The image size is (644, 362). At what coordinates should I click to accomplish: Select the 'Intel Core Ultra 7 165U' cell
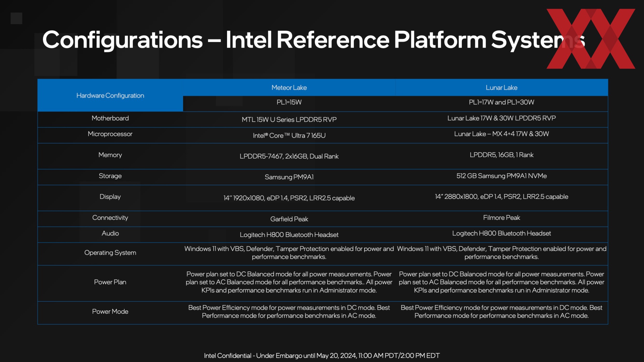pos(289,135)
